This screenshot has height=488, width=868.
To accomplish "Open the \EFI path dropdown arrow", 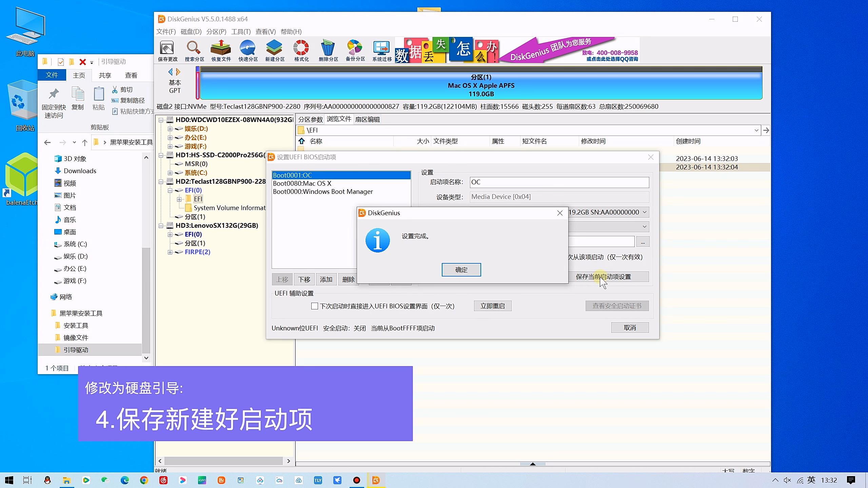I will (x=756, y=130).
